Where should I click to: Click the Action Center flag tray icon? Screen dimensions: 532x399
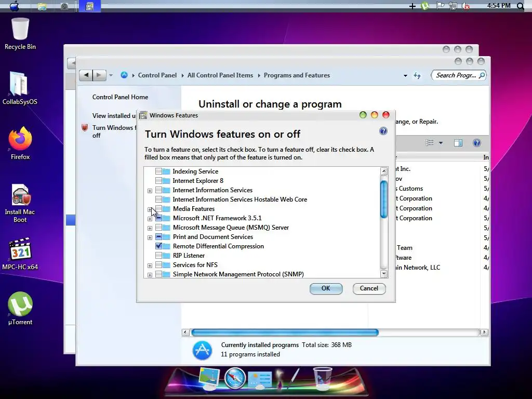pyautogui.click(x=440, y=6)
